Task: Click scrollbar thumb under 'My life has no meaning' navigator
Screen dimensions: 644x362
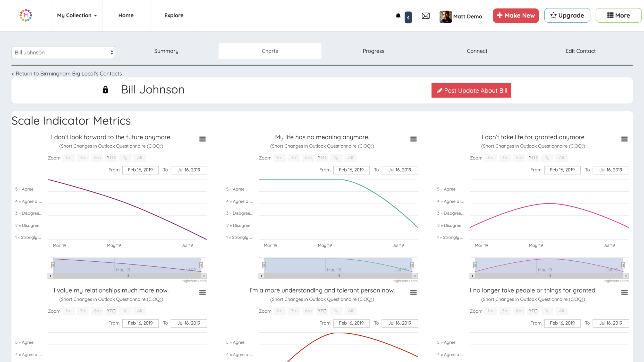Action: click(338, 276)
